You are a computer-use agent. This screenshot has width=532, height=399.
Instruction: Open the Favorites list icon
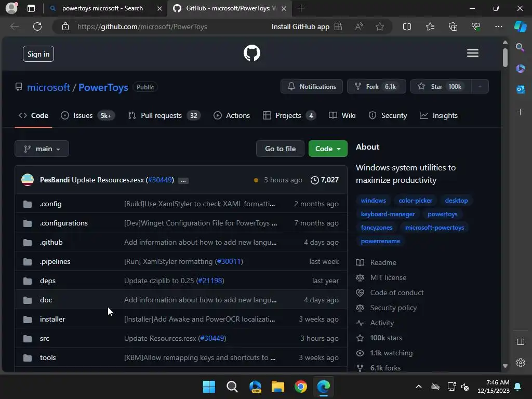430,26
